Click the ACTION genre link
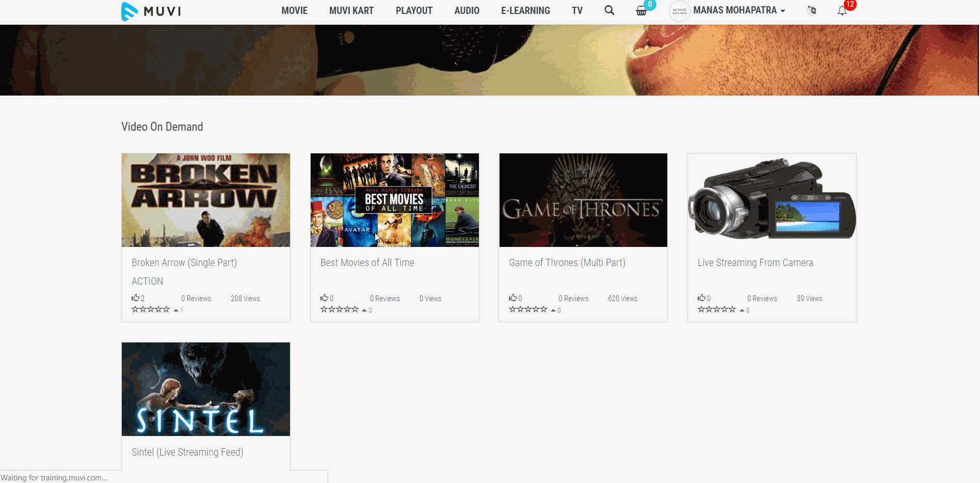This screenshot has height=483, width=980. pyautogui.click(x=148, y=282)
